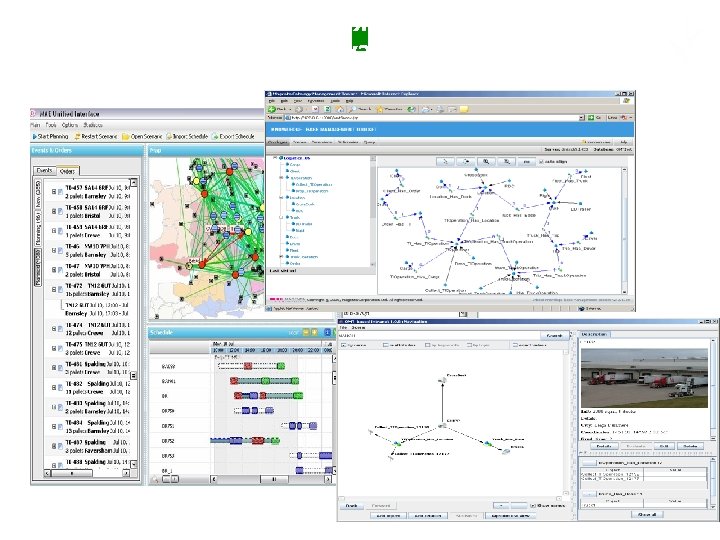This screenshot has height=540, width=720.
Task: Click the Refresh icon in Internet Explorer toolbar
Action: pyautogui.click(x=327, y=109)
